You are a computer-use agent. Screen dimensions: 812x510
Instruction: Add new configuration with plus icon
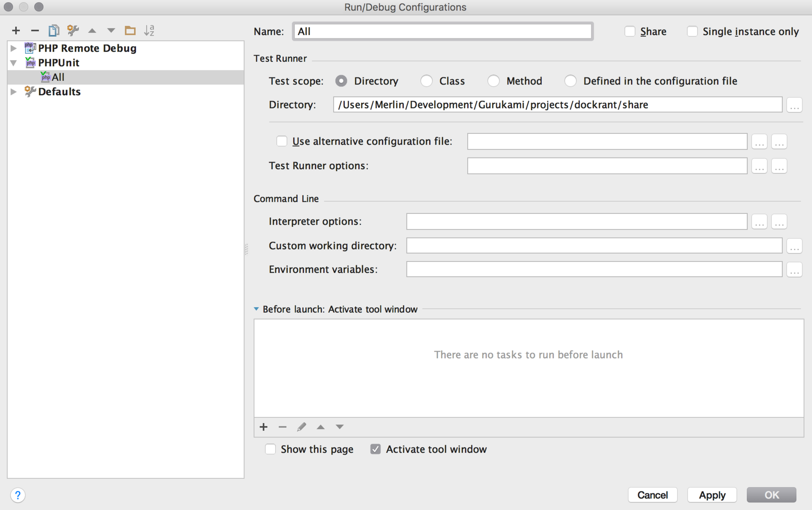tap(16, 30)
